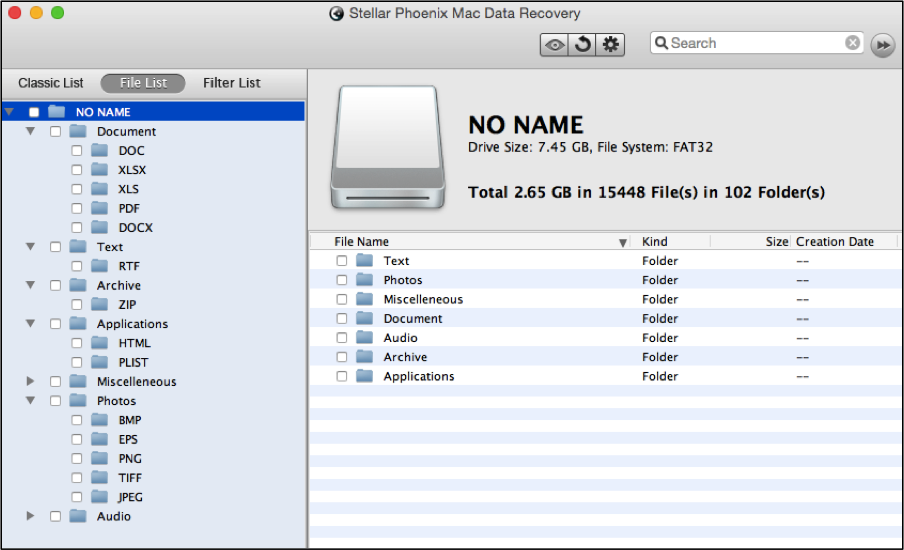Click the Photos folder icon in file table
The width and height of the screenshot is (904, 550).
point(364,280)
